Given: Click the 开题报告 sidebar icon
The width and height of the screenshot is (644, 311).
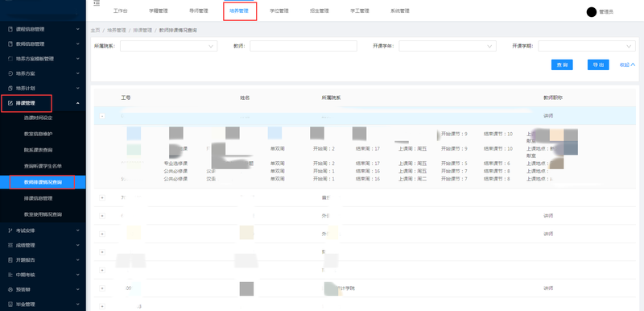Looking at the screenshot, I should pyautogui.click(x=10, y=260).
